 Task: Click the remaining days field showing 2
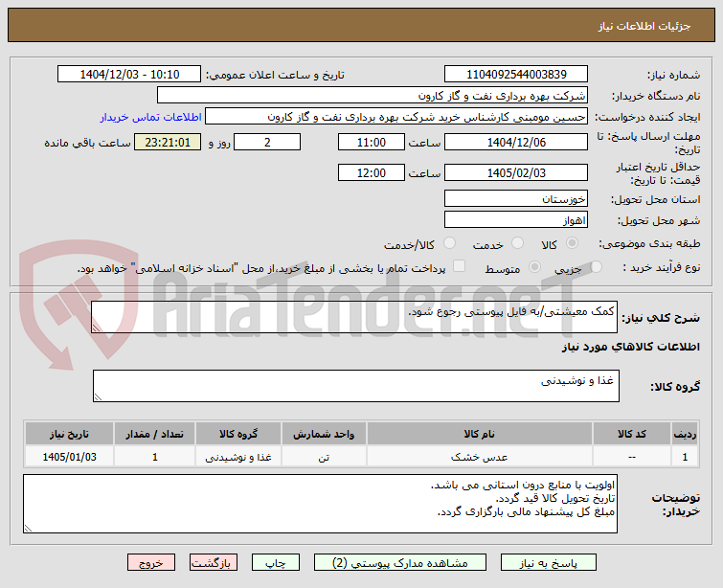tap(267, 142)
